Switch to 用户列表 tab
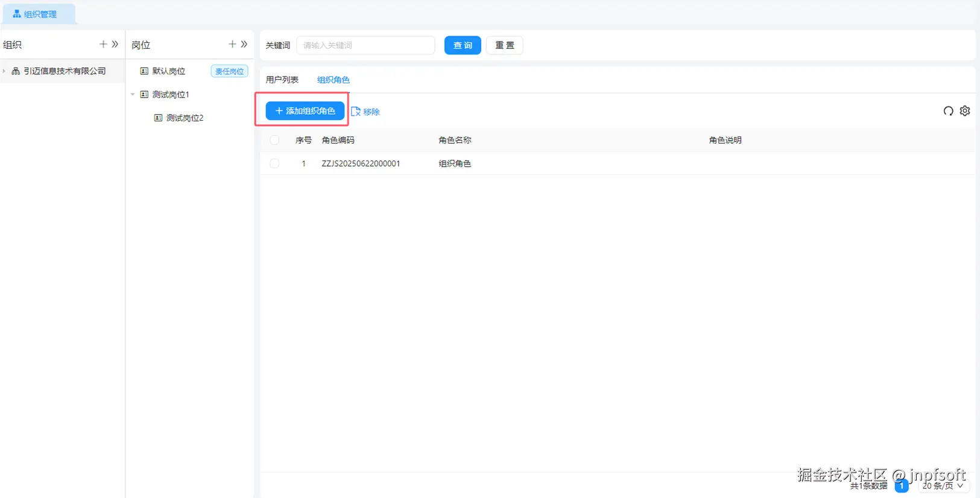 click(282, 80)
